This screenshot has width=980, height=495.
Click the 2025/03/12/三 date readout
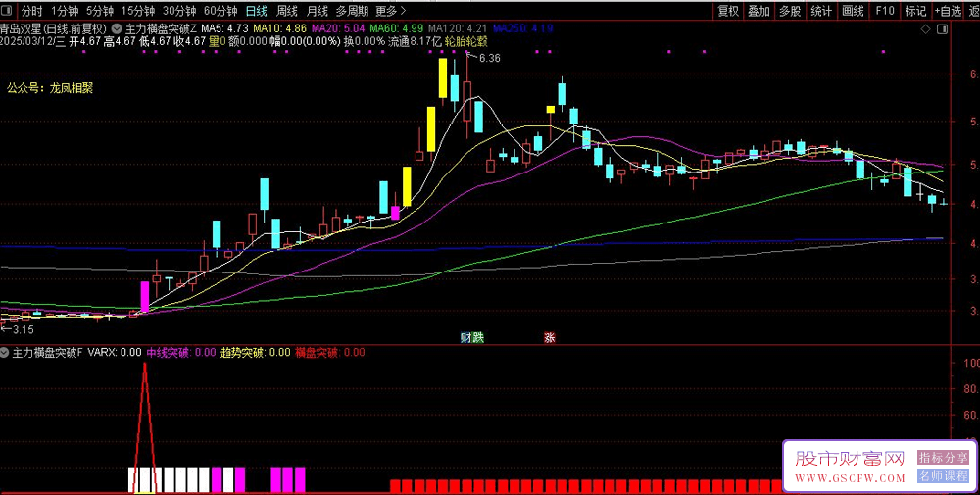[x=33, y=41]
